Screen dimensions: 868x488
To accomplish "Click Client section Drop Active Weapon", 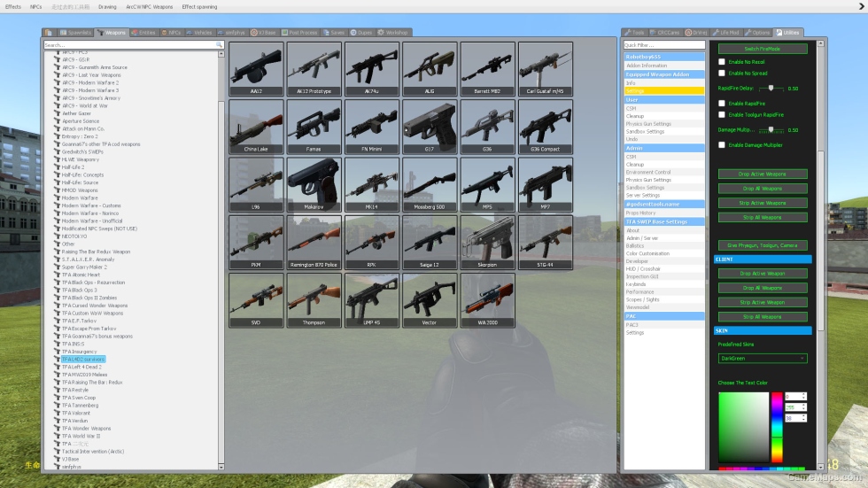I will tap(763, 274).
